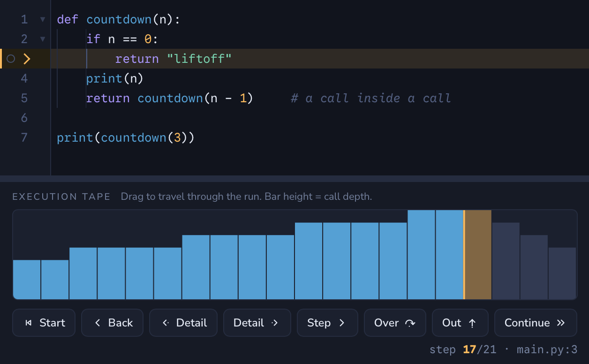Click the Back button
The image size is (589, 364).
coord(112,323)
